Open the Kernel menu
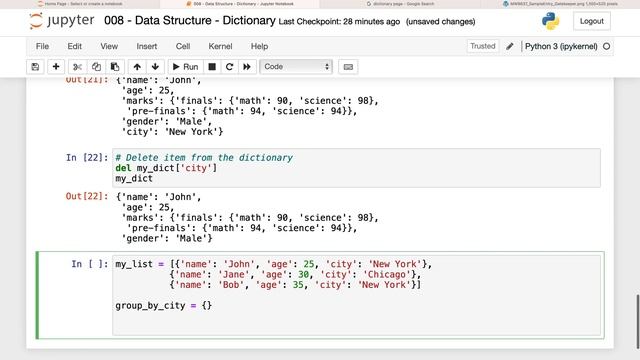Screen dimensions: 640x360 (x=220, y=46)
